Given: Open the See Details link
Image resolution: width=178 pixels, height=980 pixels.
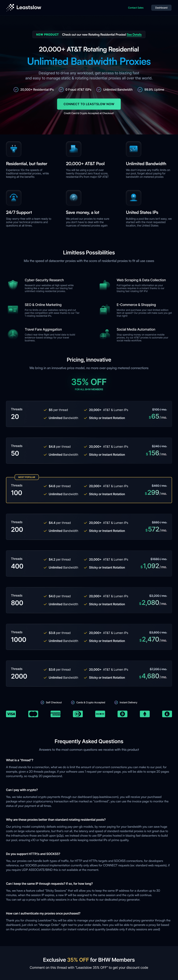Looking at the screenshot, I should (134, 35).
